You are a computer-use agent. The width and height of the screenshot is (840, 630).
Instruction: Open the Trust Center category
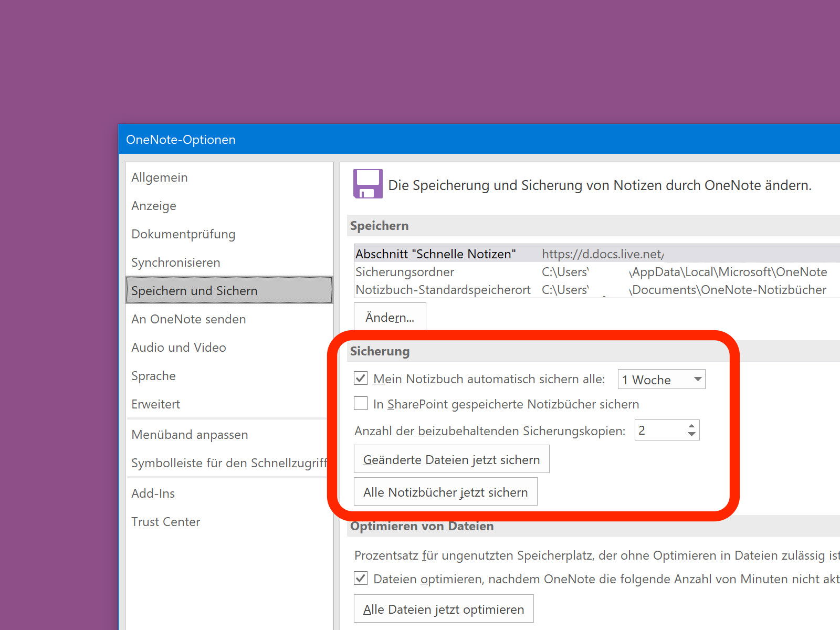(x=229, y=522)
